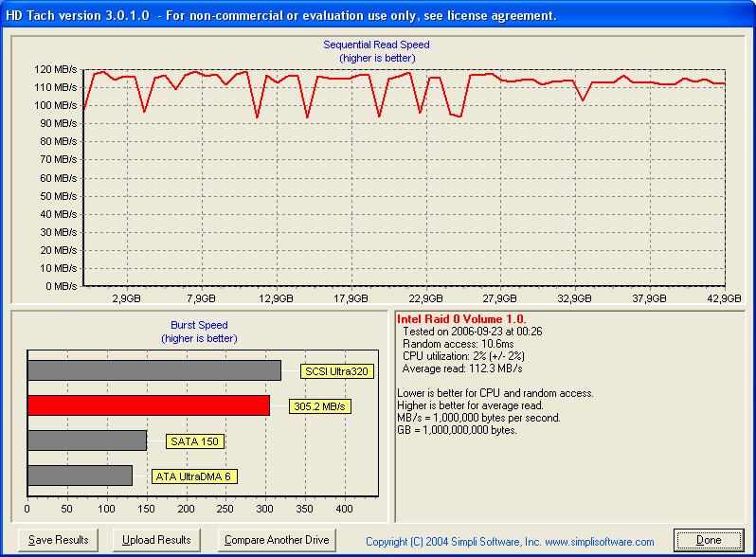Viewport: 756px width, 557px height.
Task: Click the Save Results button
Action: (58, 540)
